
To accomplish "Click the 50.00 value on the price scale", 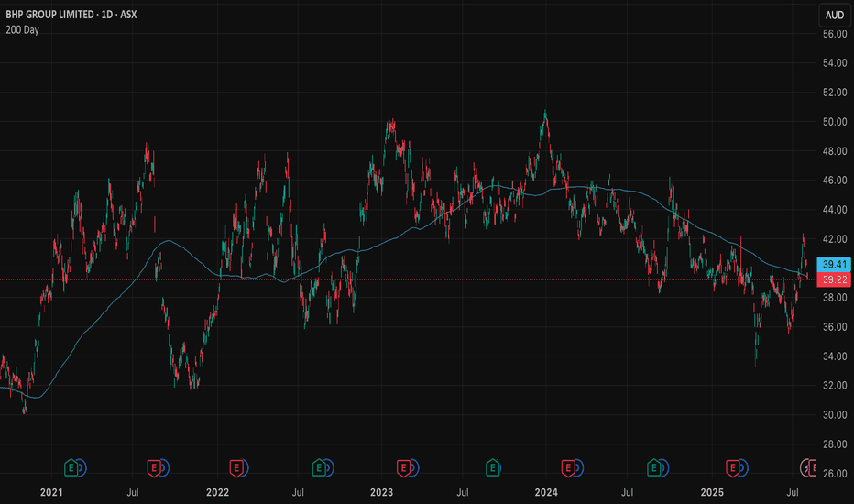I will tap(835, 122).
